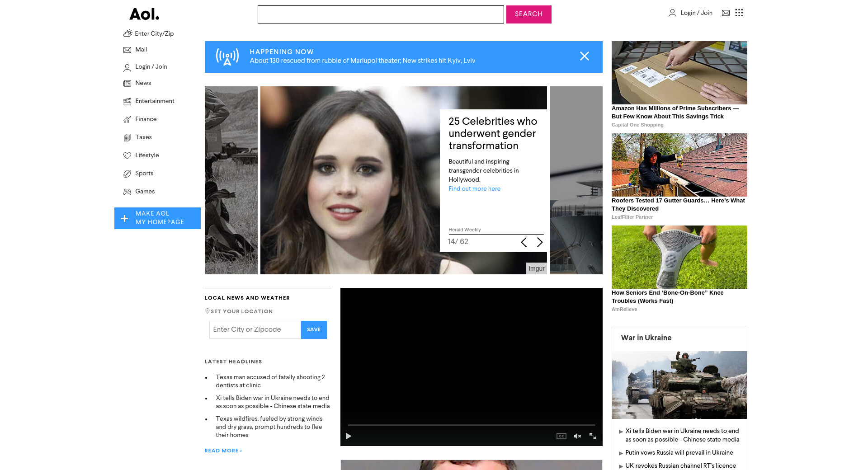The width and height of the screenshot is (868, 470).
Task: Open the Sports section in sidebar
Action: pos(144,174)
